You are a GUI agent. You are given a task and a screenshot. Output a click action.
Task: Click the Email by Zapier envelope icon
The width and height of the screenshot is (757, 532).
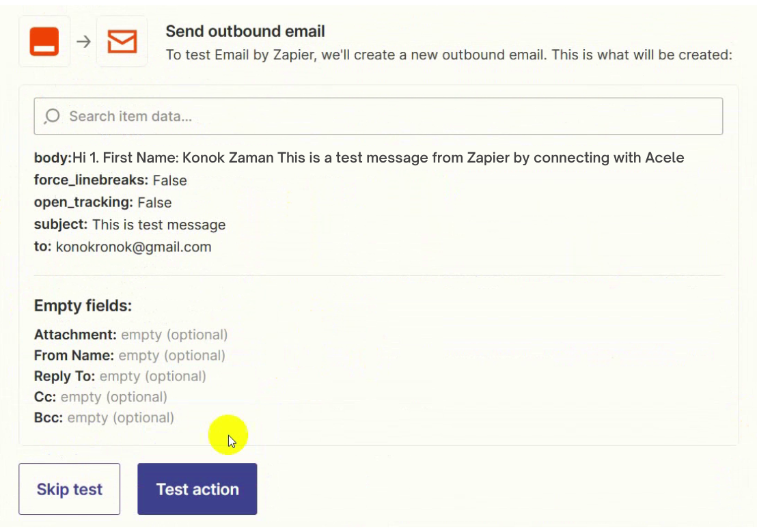[122, 42]
